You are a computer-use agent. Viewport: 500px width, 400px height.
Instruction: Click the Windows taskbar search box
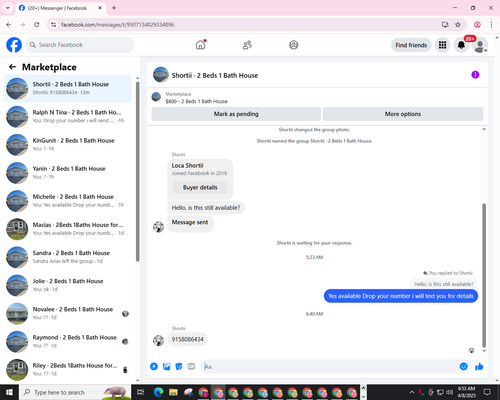pos(75,392)
